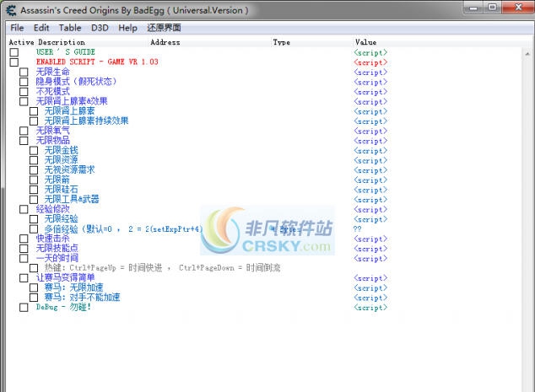Click the Cheat Engine icon in title bar
The width and height of the screenshot is (535, 392).
click(x=11, y=10)
